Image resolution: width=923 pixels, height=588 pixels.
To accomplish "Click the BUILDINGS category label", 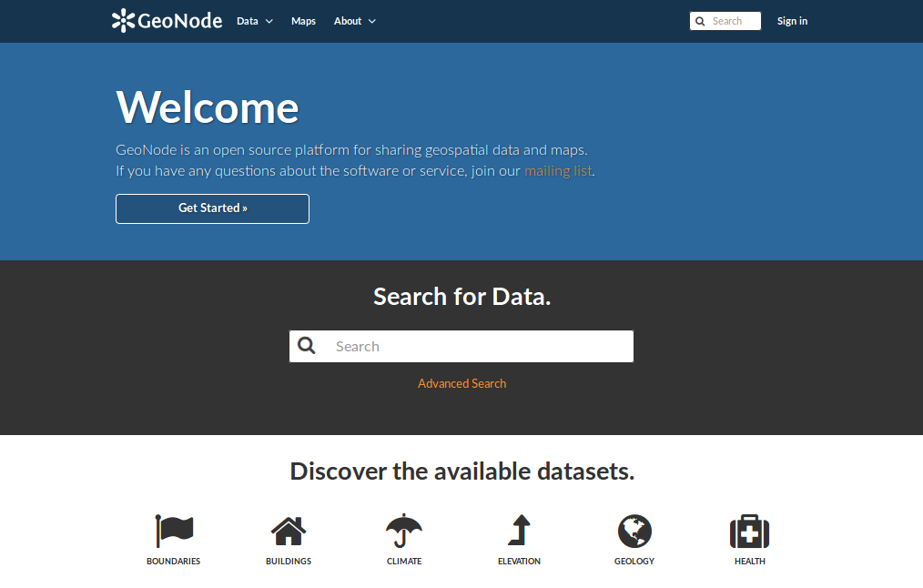I will coord(289,562).
